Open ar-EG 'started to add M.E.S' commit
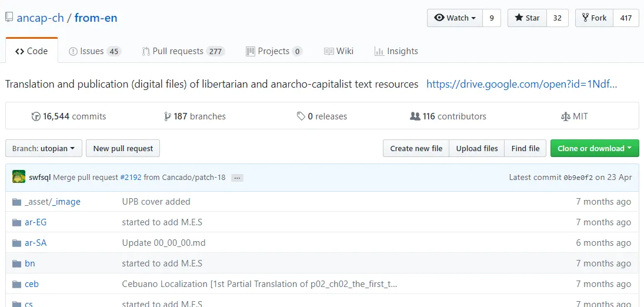Screen dimensions: 644x307 (162, 222)
